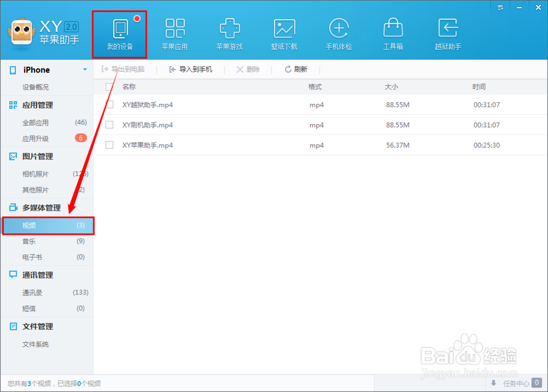The height and width of the screenshot is (392, 548).
Task: Open 任务中心 task center
Action: click(x=516, y=383)
